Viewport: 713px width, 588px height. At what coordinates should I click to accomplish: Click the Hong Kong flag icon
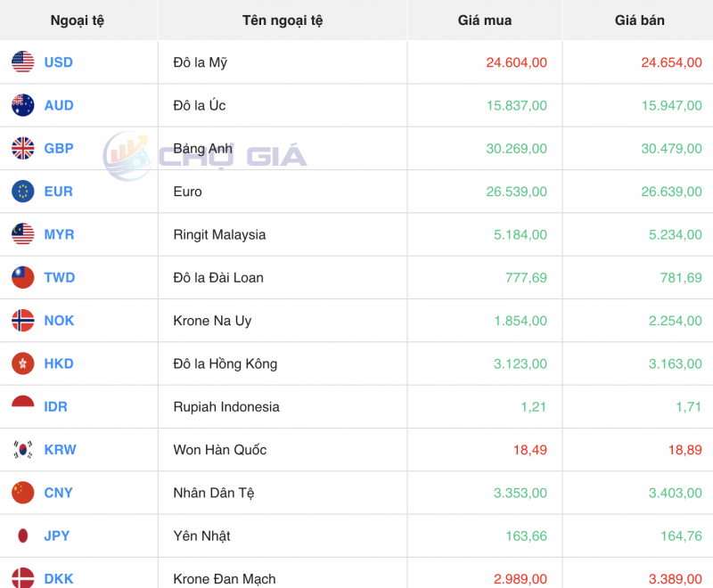(23, 363)
